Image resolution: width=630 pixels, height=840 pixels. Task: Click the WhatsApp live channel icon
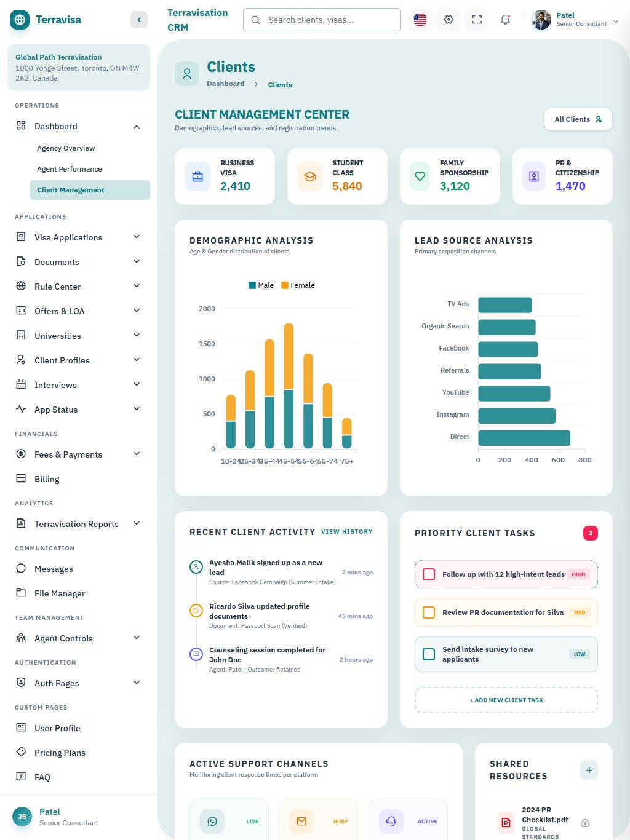(x=212, y=822)
